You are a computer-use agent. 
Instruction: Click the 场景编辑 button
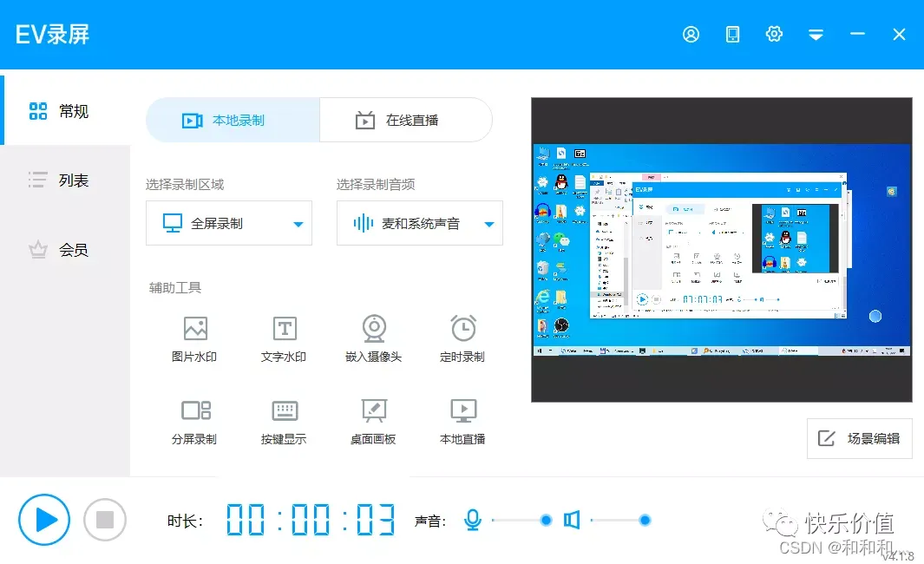click(859, 438)
